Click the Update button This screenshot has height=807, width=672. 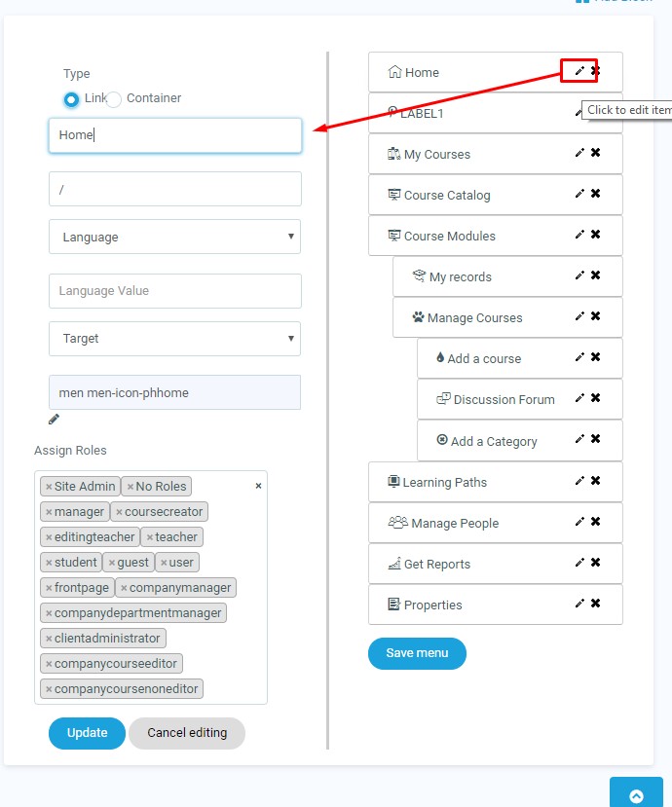coord(87,733)
